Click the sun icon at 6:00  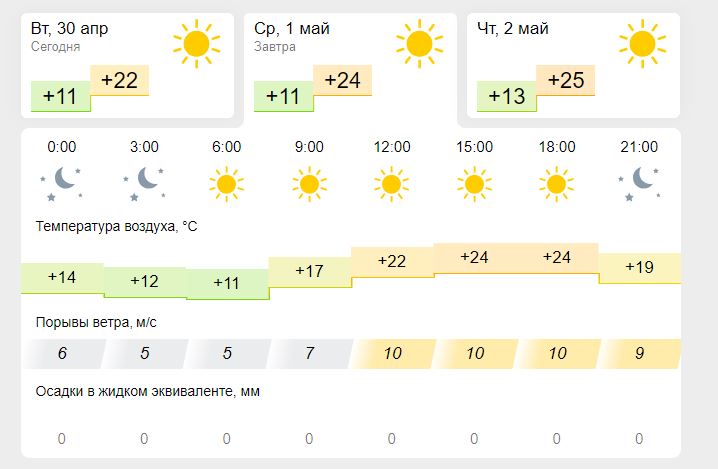click(227, 183)
